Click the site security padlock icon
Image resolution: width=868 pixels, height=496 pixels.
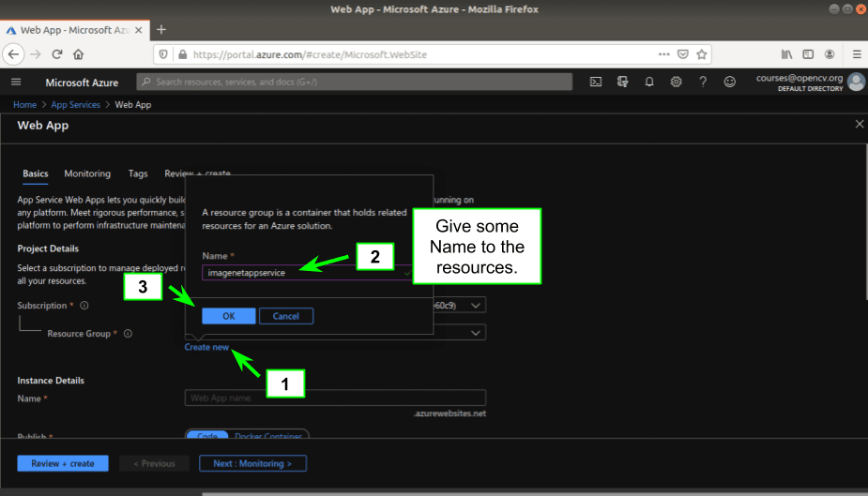click(x=183, y=54)
